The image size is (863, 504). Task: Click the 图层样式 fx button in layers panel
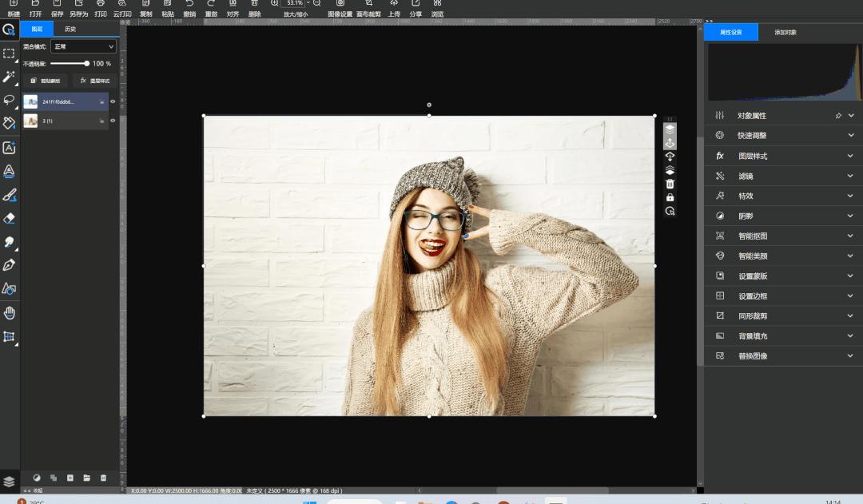pos(95,81)
